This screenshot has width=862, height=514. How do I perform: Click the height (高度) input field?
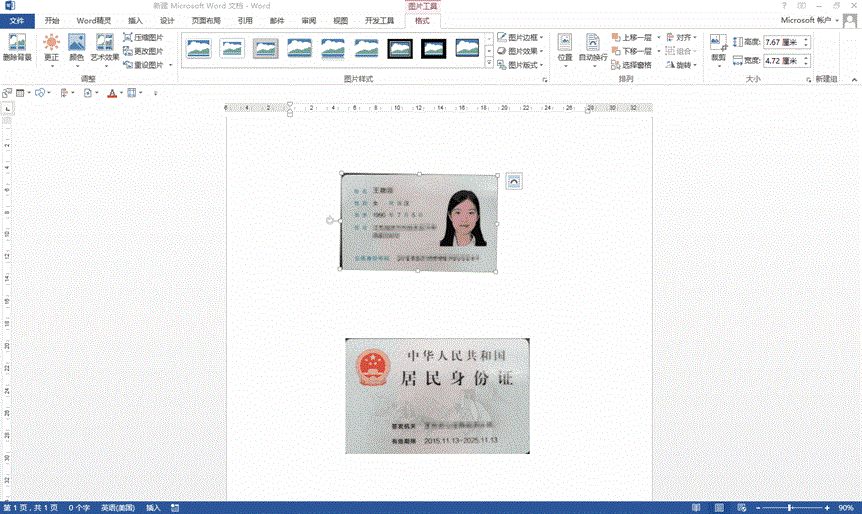click(785, 43)
